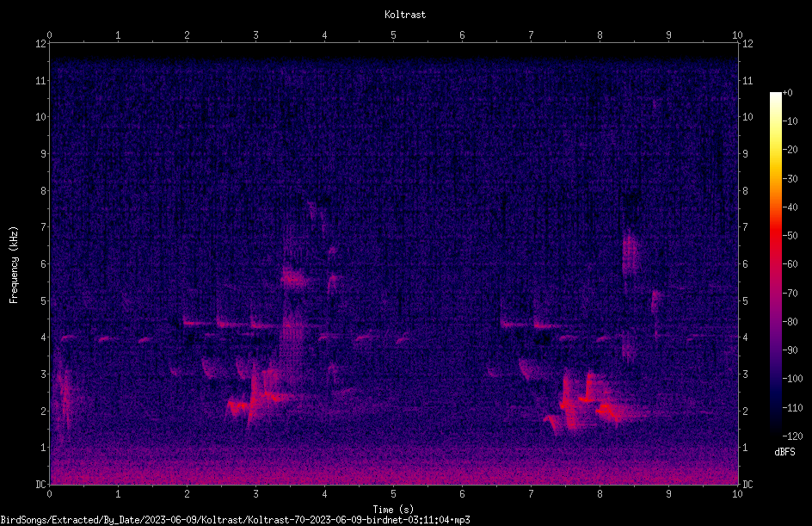Click the 12 tick on left frequency axis
812x526 pixels.
40,44
